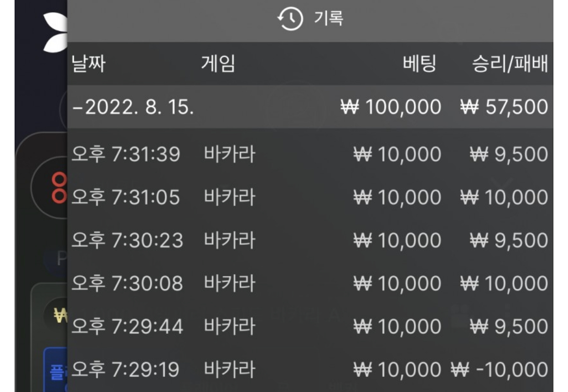
Task: Click the ₩ 57,500 daily win total
Action: [x=503, y=107]
